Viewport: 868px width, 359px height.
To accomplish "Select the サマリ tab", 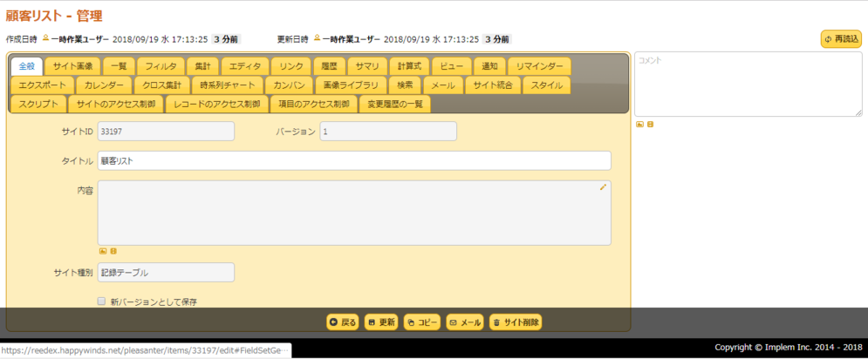I will [367, 66].
